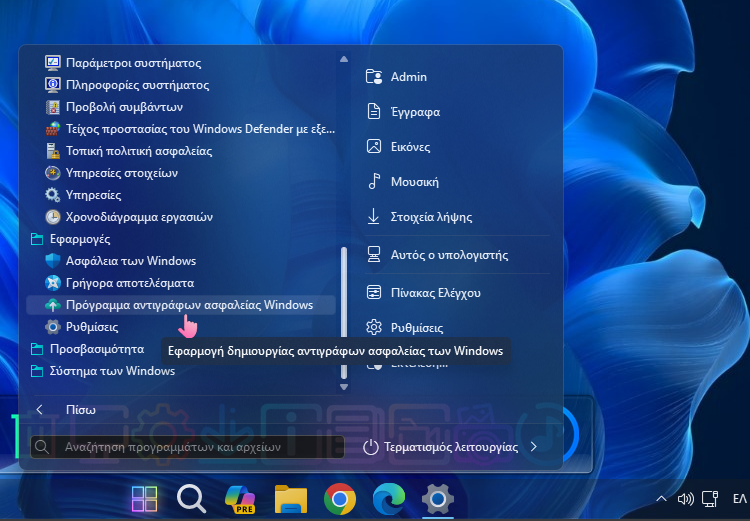The width and height of the screenshot is (750, 521).
Task: Open network tray icon
Action: (710, 499)
